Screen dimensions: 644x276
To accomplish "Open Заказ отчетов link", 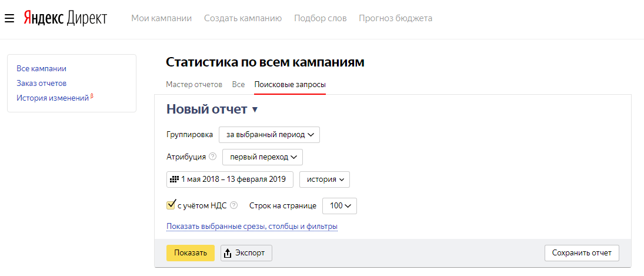I will [x=42, y=84].
